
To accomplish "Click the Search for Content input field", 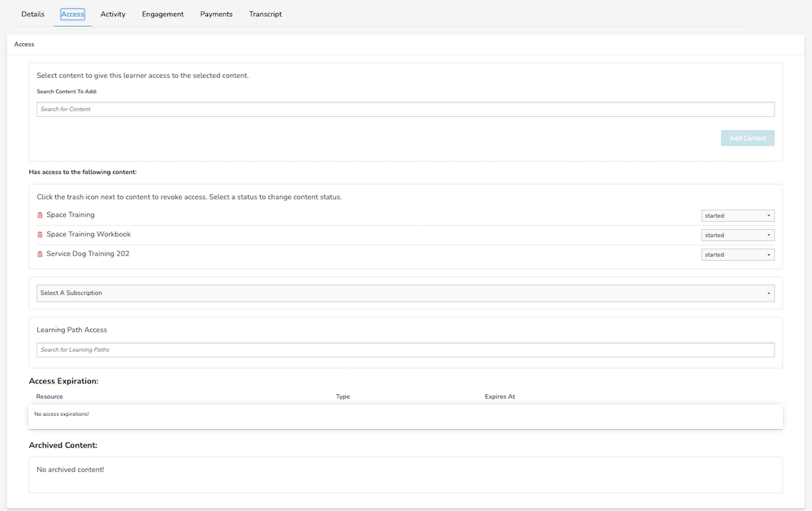I will click(x=405, y=109).
